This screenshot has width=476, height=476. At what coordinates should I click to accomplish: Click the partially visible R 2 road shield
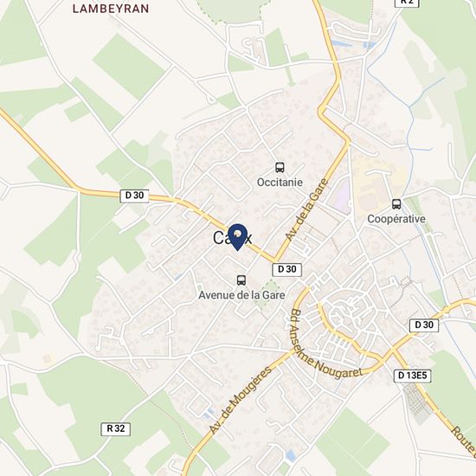coord(407,3)
